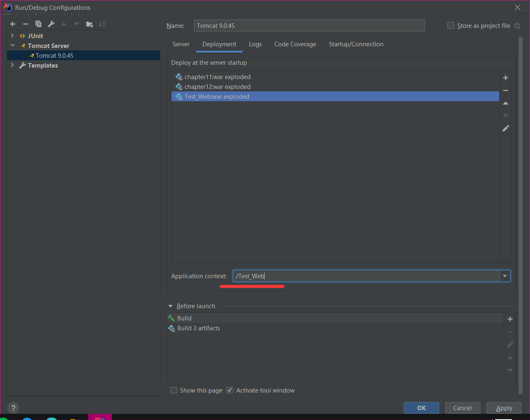Move configuration up in left toolbar

click(x=64, y=24)
